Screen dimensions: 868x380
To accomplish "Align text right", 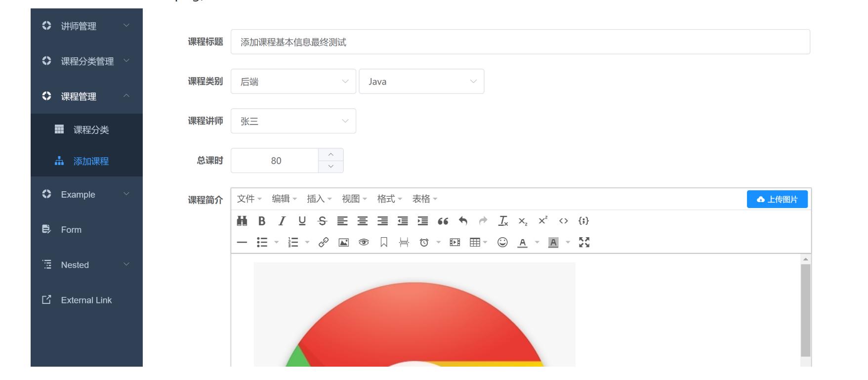I will pyautogui.click(x=383, y=221).
